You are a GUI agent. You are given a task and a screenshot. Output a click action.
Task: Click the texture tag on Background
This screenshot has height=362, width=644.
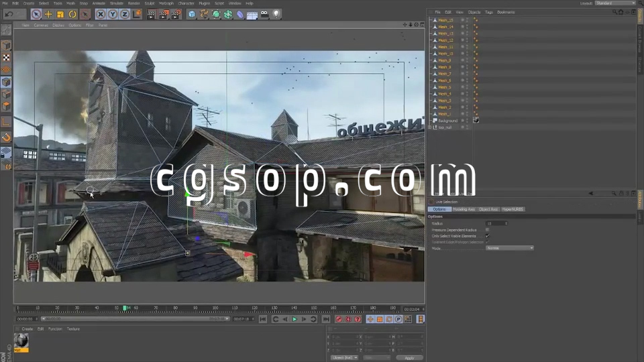tap(476, 120)
